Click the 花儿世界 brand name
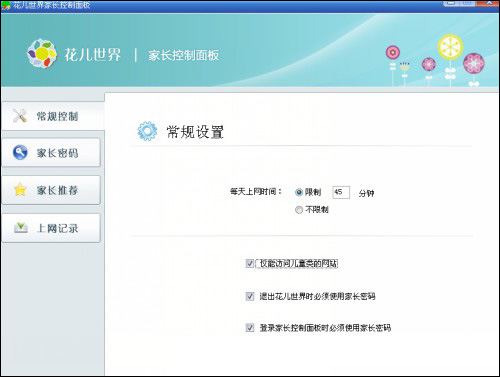This screenshot has width=500, height=377. tap(92, 55)
